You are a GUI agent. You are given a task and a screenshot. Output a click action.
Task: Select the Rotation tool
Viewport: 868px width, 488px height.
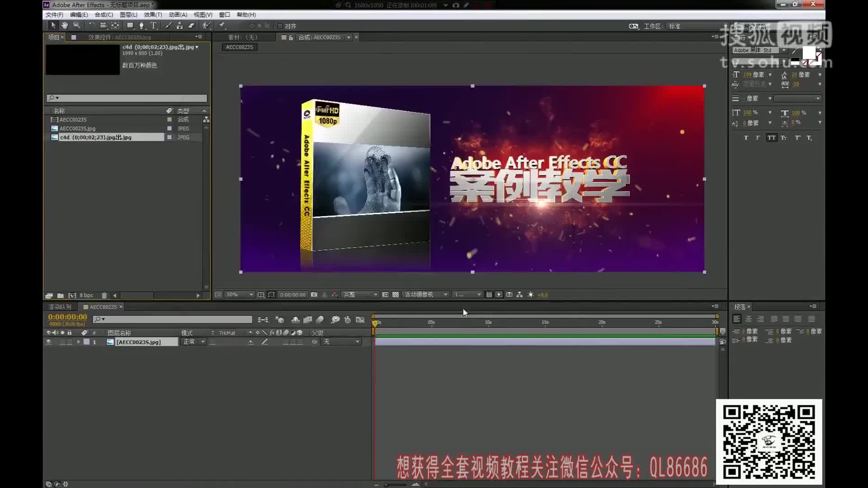tap(91, 25)
